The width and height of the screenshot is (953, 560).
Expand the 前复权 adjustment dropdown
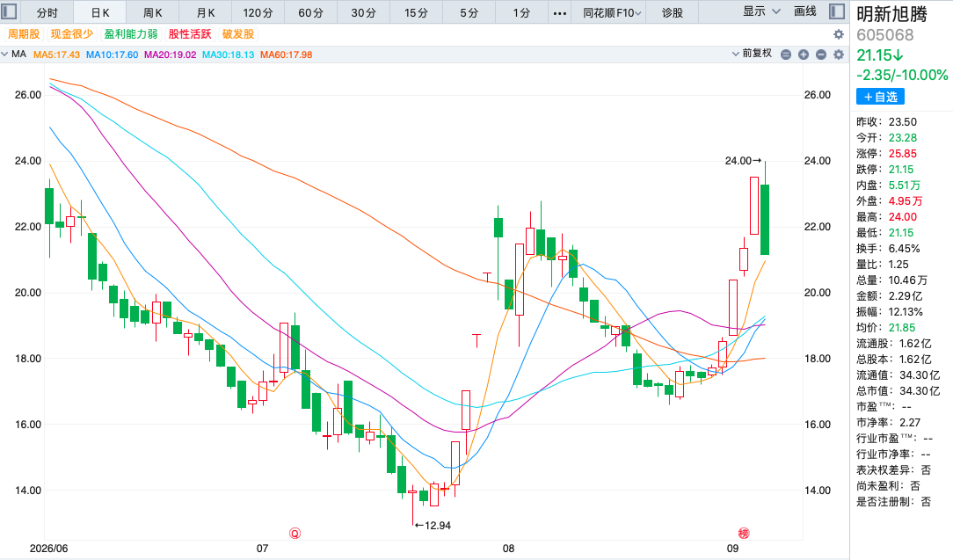pos(752,54)
